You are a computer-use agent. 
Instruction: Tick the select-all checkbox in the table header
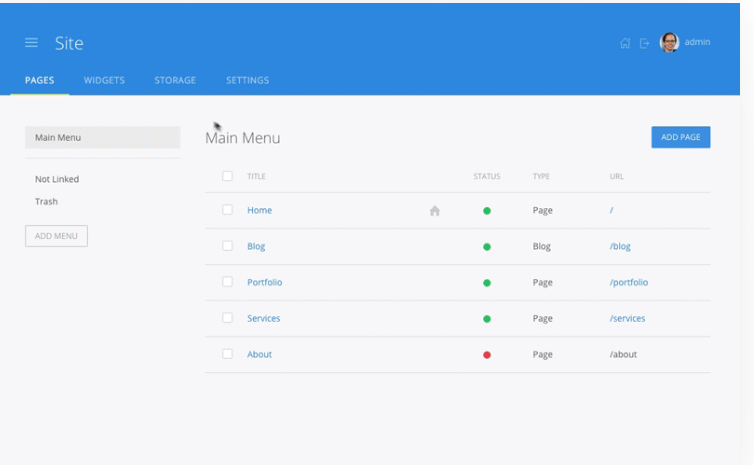227,176
